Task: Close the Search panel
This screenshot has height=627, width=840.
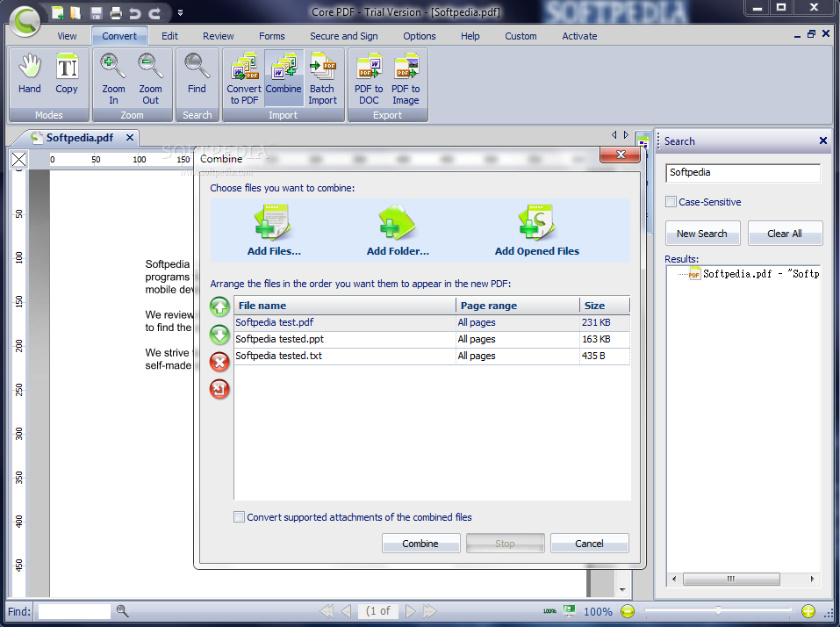Action: [823, 141]
